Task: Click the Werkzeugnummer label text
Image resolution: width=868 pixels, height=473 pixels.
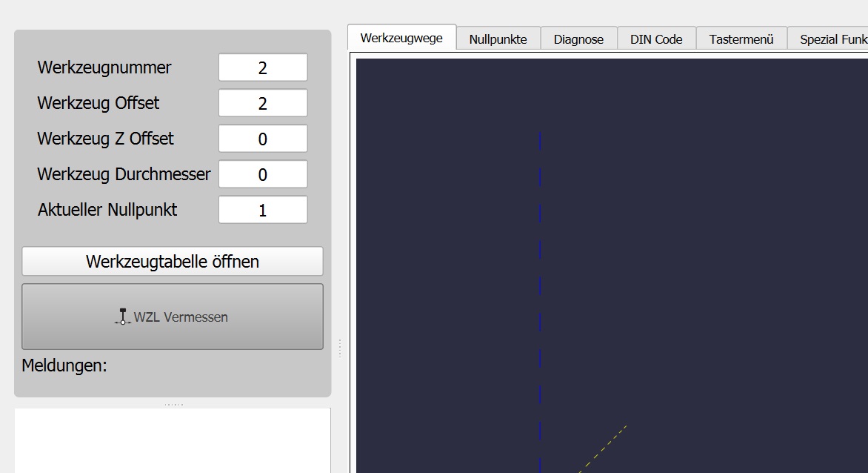Action: [104, 67]
